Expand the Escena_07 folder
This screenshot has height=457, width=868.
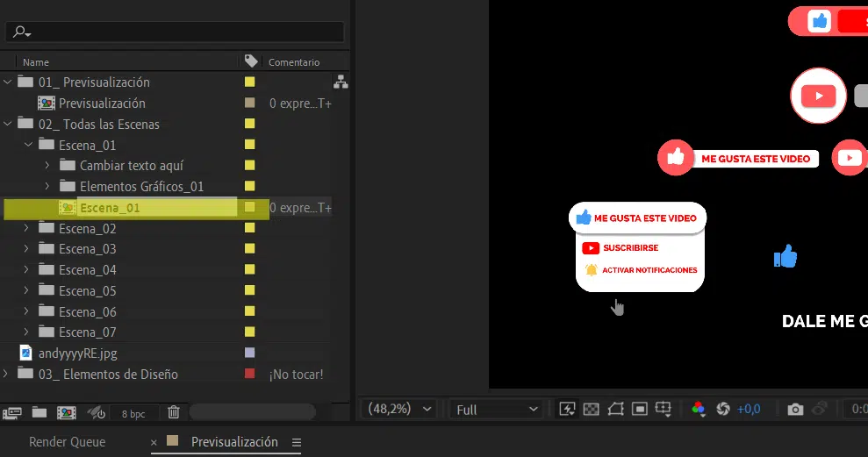tap(26, 332)
